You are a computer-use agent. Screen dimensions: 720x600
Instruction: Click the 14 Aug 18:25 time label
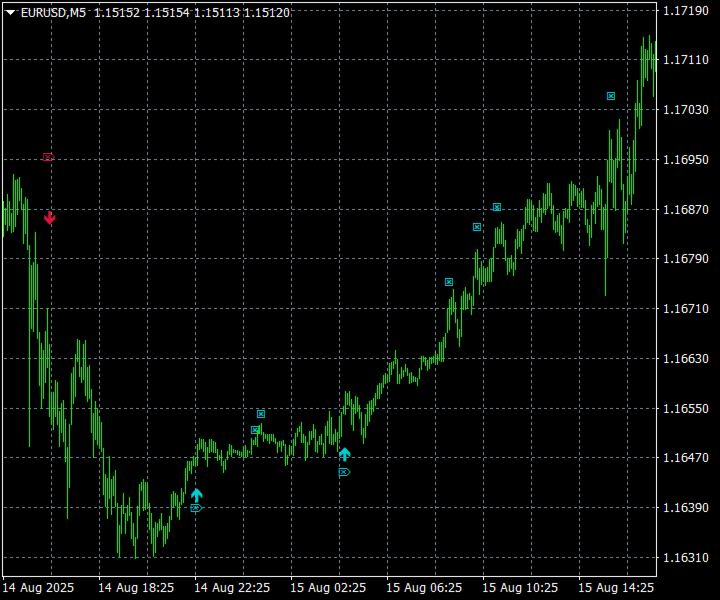[x=136, y=588]
